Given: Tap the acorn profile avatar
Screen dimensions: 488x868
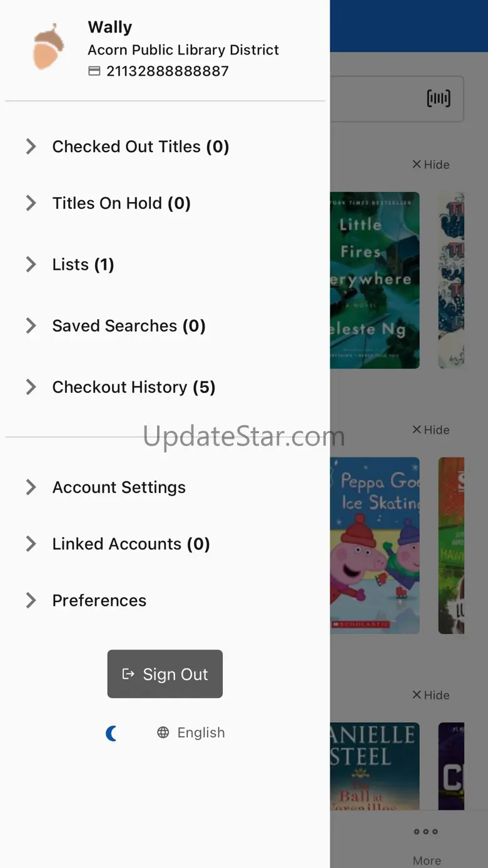Looking at the screenshot, I should pyautogui.click(x=48, y=46).
